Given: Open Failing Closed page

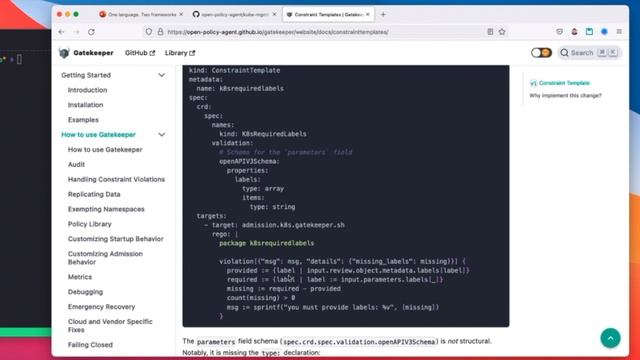Looking at the screenshot, I should tap(90, 345).
